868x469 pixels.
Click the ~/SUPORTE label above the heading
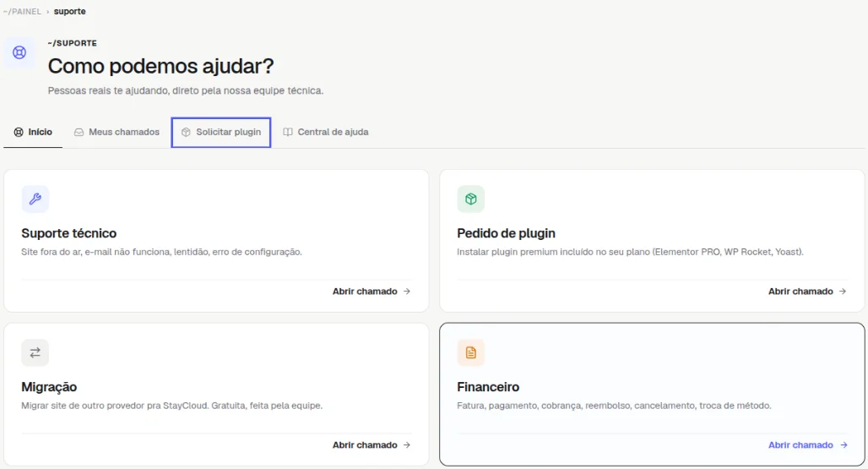point(73,43)
